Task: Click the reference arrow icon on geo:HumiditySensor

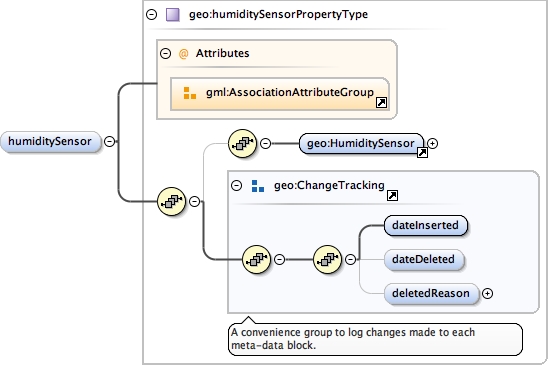Action: tap(422, 152)
